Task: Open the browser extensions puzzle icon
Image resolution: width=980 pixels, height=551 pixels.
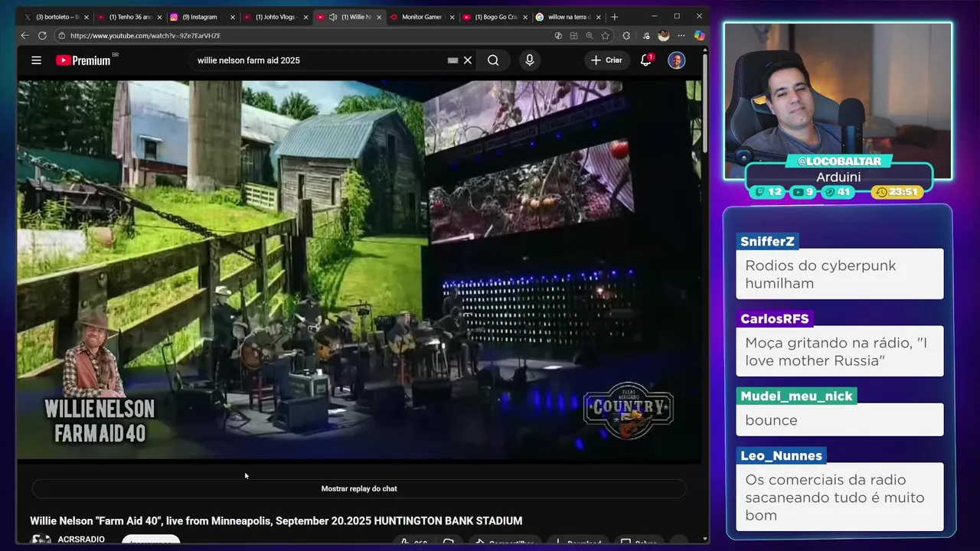Action: 626,35
